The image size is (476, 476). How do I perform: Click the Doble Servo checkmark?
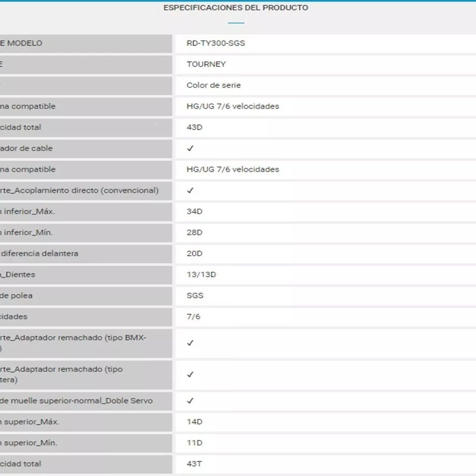click(190, 401)
